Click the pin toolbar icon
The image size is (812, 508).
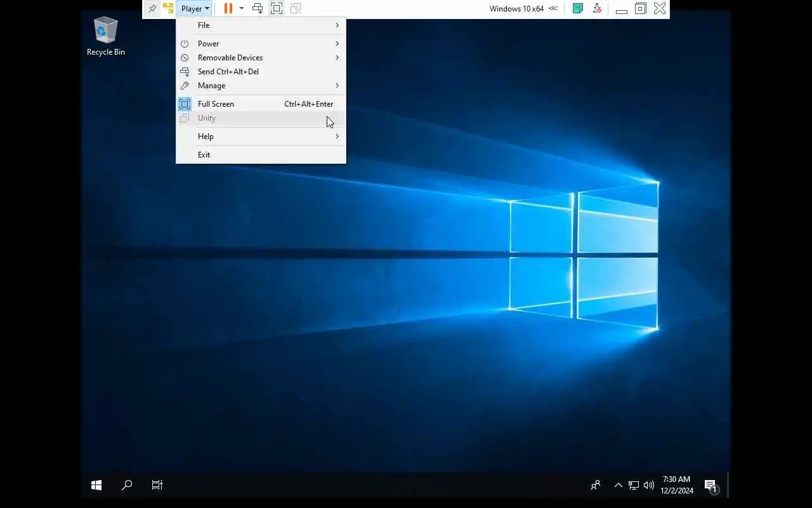pyautogui.click(x=152, y=8)
